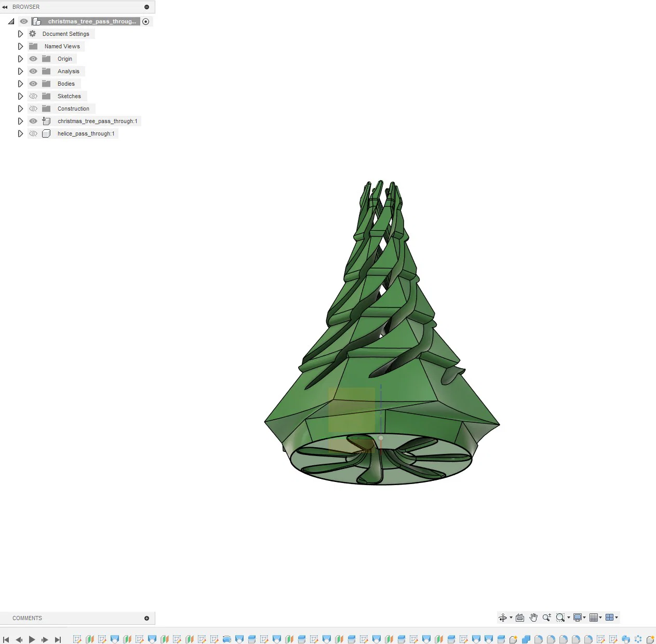Click the green Christmas tree model
656x644 pixels.
pyautogui.click(x=382, y=332)
